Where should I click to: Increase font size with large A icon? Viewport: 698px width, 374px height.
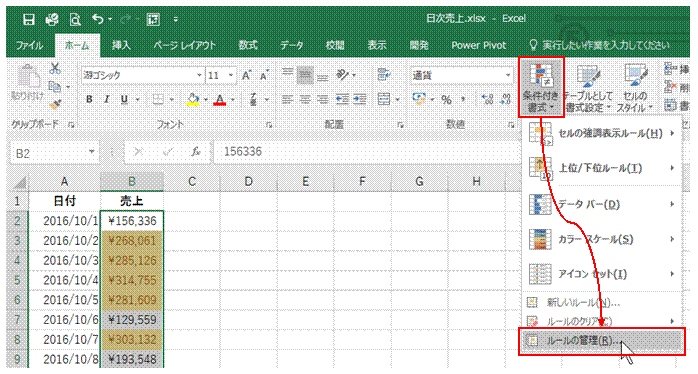246,76
